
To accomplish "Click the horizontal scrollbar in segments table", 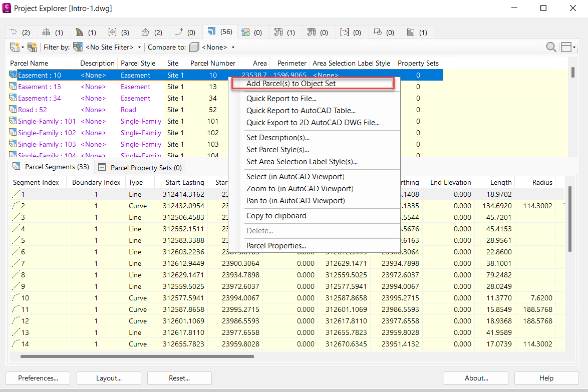I will click(x=137, y=356).
